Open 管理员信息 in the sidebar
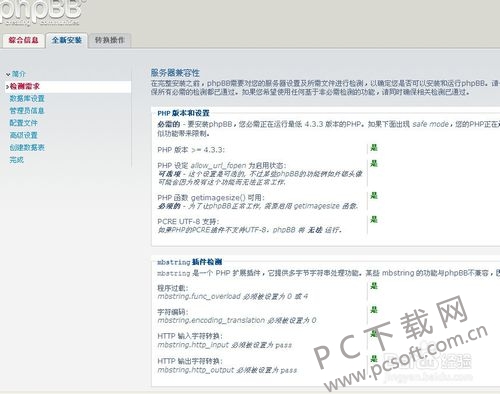The width and height of the screenshot is (500, 394). pyautogui.click(x=27, y=111)
